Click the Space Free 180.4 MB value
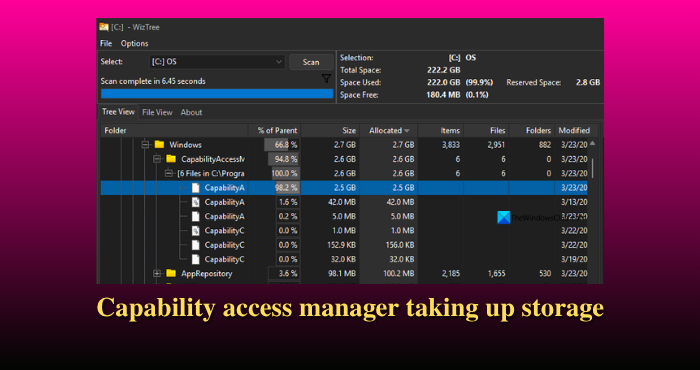Image resolution: width=700 pixels, height=370 pixels. (x=443, y=95)
